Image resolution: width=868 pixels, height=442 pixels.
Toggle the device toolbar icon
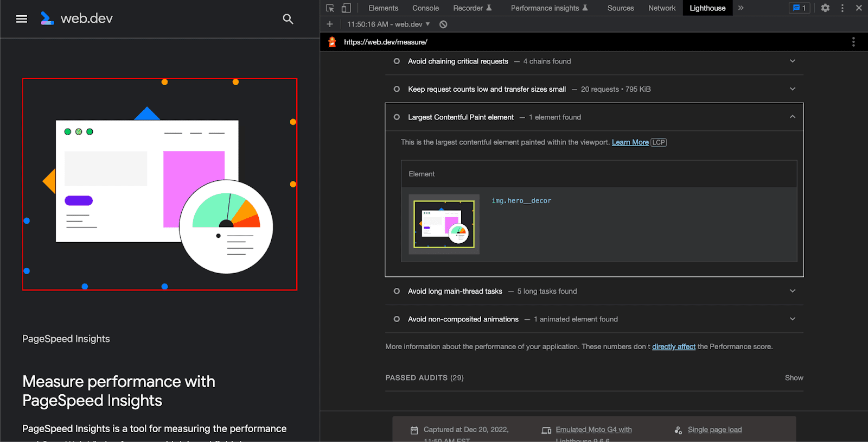[346, 8]
